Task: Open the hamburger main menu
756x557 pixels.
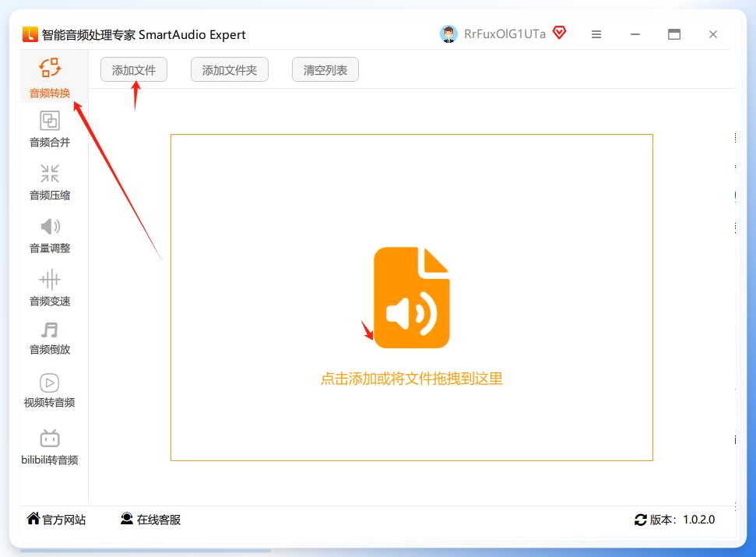Action: tap(596, 34)
